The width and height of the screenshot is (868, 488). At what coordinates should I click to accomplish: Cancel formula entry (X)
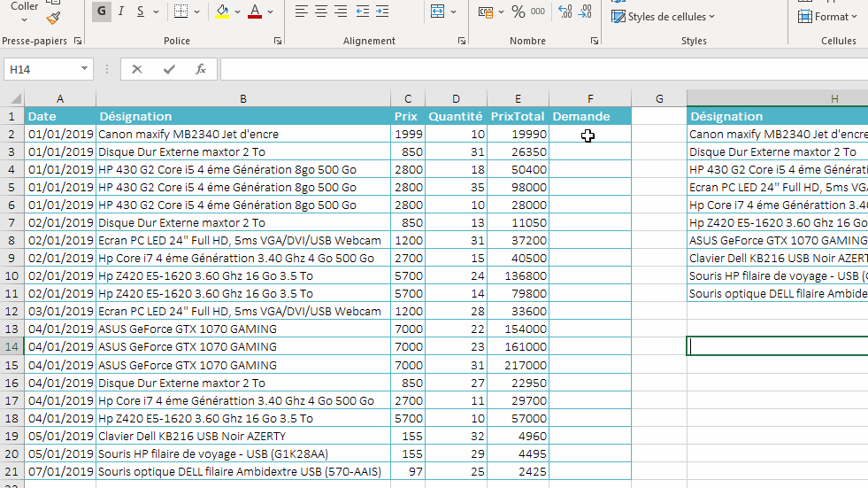[x=137, y=69]
